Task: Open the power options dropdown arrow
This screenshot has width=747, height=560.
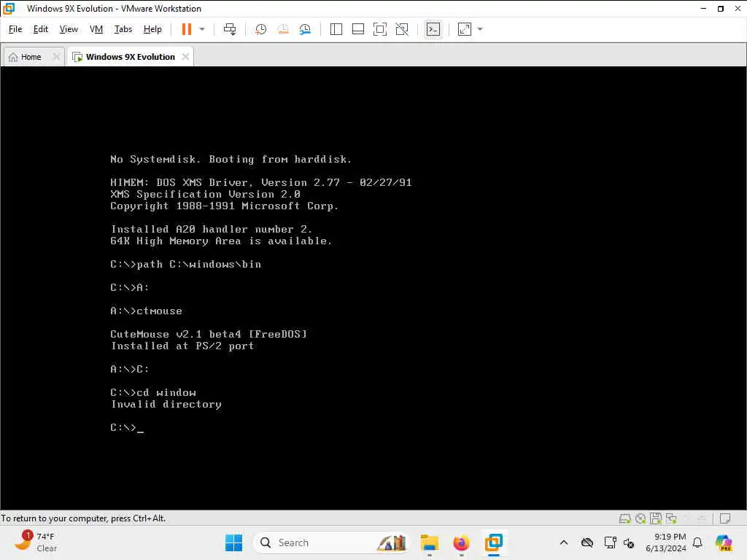Action: pos(202,29)
